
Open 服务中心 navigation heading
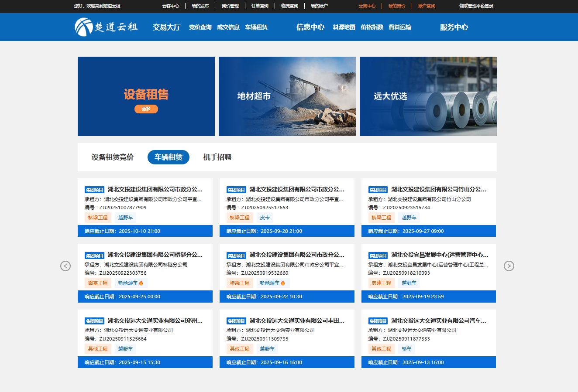[x=454, y=27]
